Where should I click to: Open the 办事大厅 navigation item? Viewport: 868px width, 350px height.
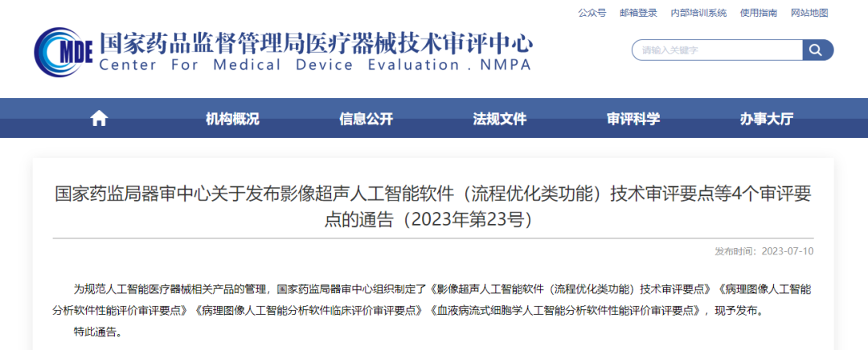[766, 119]
